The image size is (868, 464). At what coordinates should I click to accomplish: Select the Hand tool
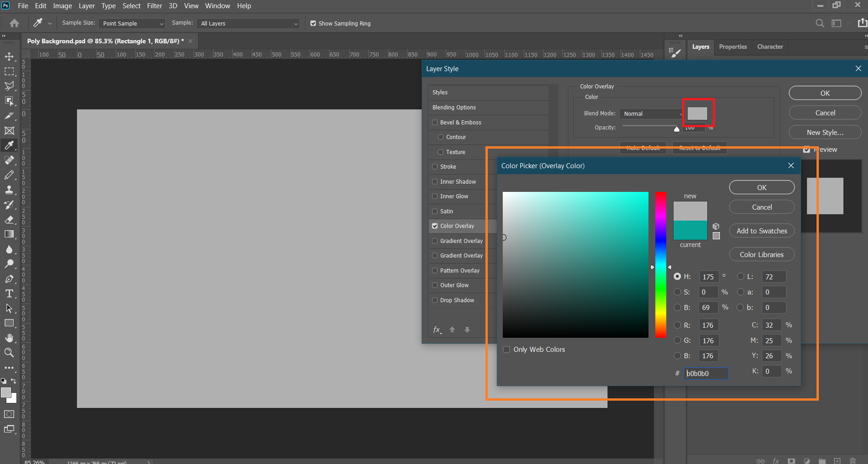point(9,338)
